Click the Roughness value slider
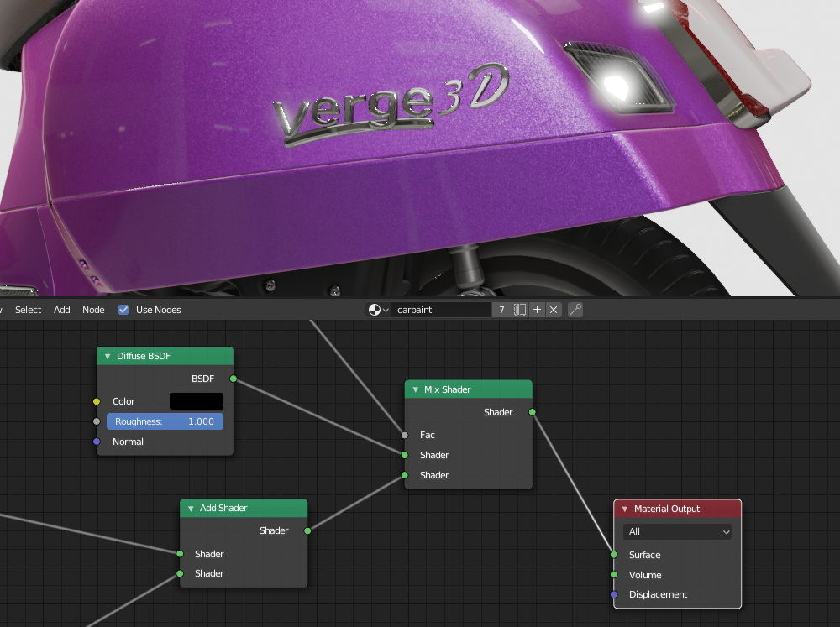This screenshot has width=840, height=627. tap(165, 421)
